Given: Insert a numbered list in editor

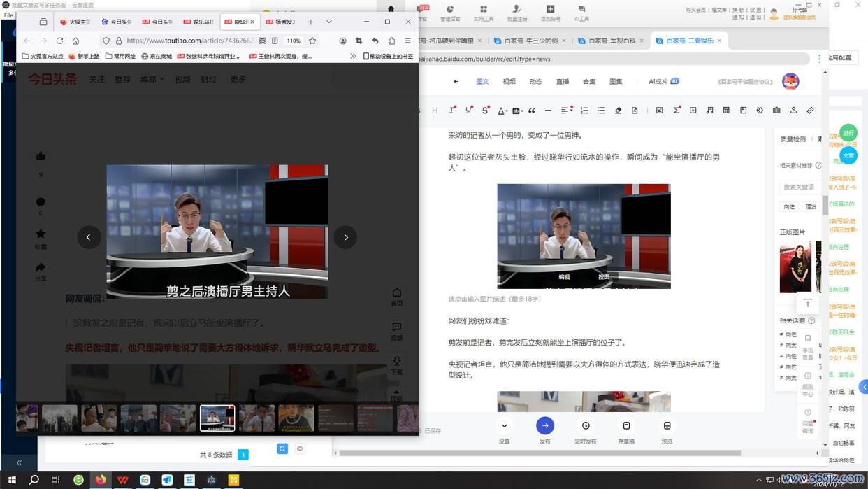Looking at the screenshot, I should click(x=584, y=111).
